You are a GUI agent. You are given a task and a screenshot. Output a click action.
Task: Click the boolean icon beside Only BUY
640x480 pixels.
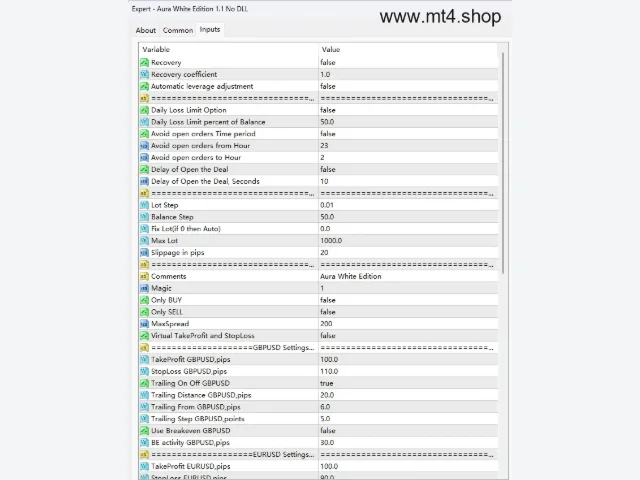click(x=144, y=300)
